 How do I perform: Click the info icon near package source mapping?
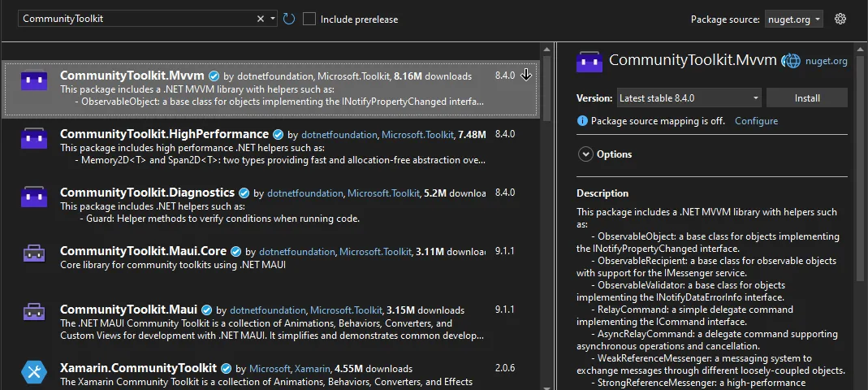click(x=582, y=121)
